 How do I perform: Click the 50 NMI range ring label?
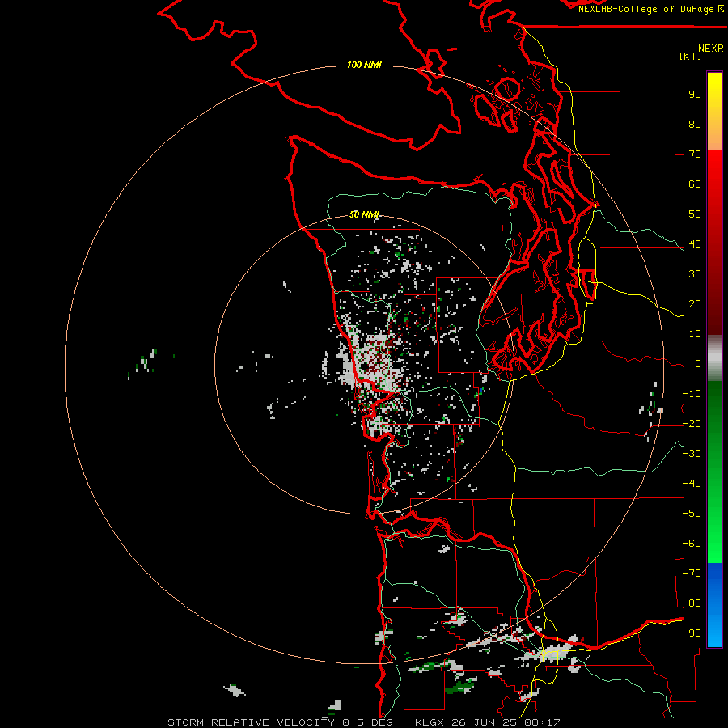pos(364,214)
